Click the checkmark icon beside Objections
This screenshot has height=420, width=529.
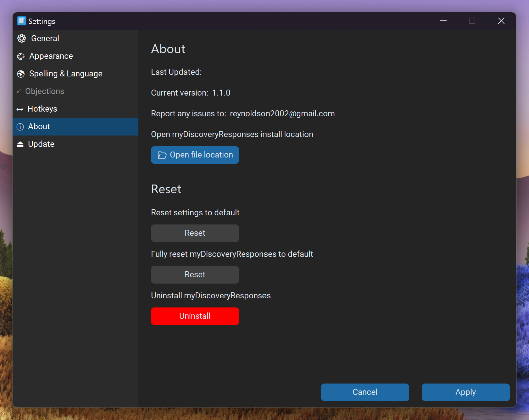pos(19,91)
